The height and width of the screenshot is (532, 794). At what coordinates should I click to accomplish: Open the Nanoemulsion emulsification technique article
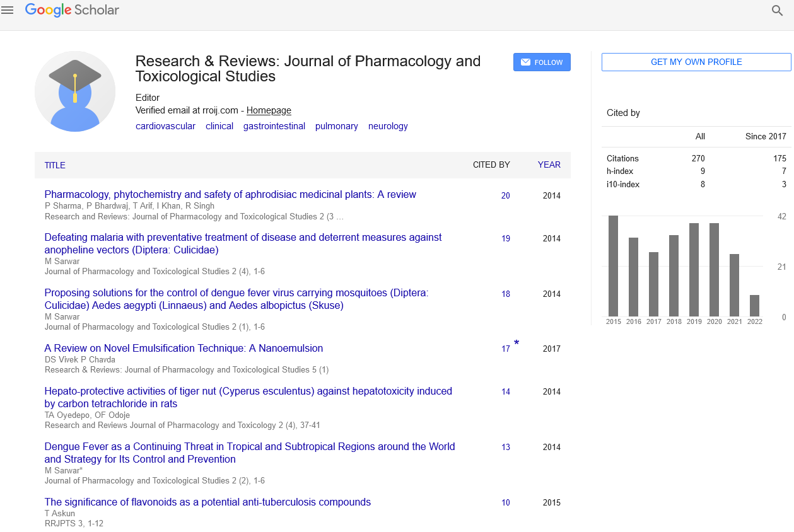(184, 348)
